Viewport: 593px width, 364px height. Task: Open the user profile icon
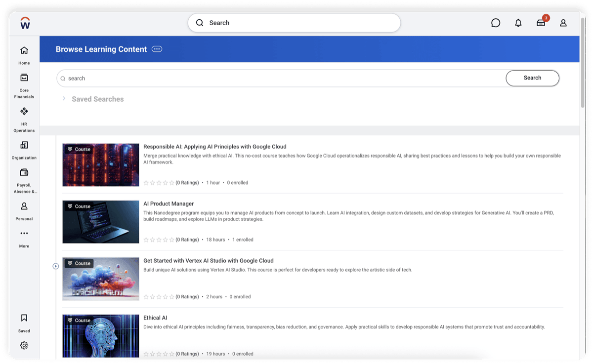563,23
